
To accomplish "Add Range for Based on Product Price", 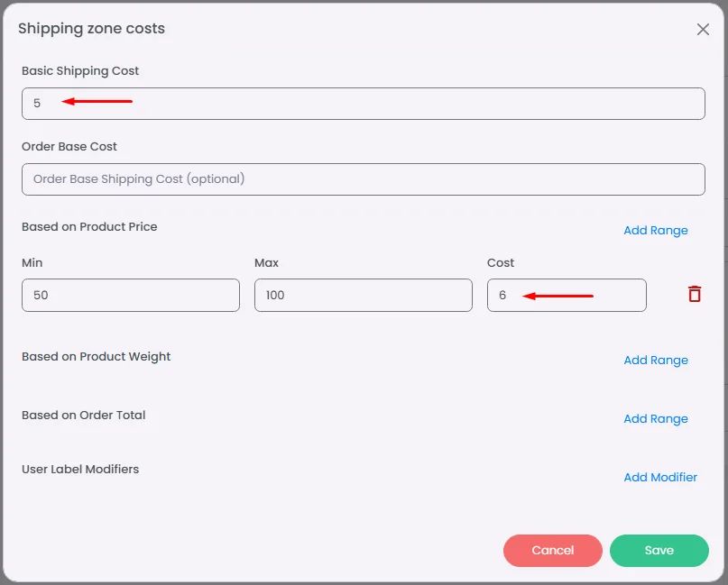I will tap(656, 230).
